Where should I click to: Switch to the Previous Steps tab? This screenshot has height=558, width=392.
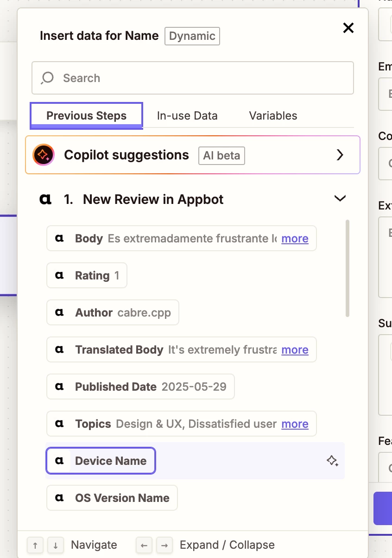tap(87, 116)
